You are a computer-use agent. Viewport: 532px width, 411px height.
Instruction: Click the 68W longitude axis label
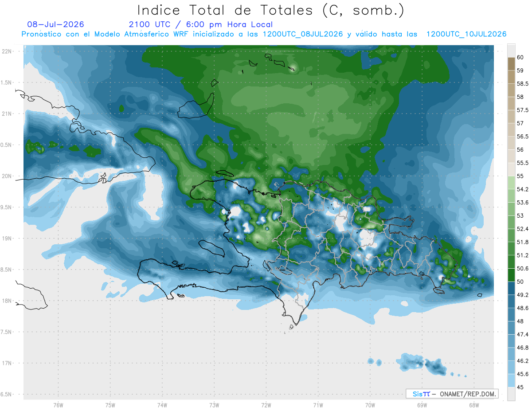point(474,405)
